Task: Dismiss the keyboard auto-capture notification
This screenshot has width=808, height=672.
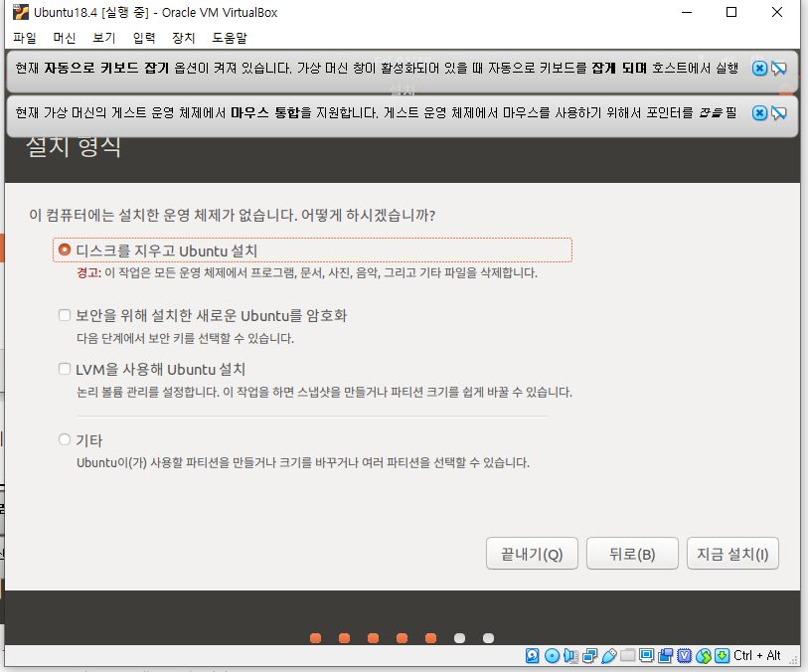Action: point(759,68)
